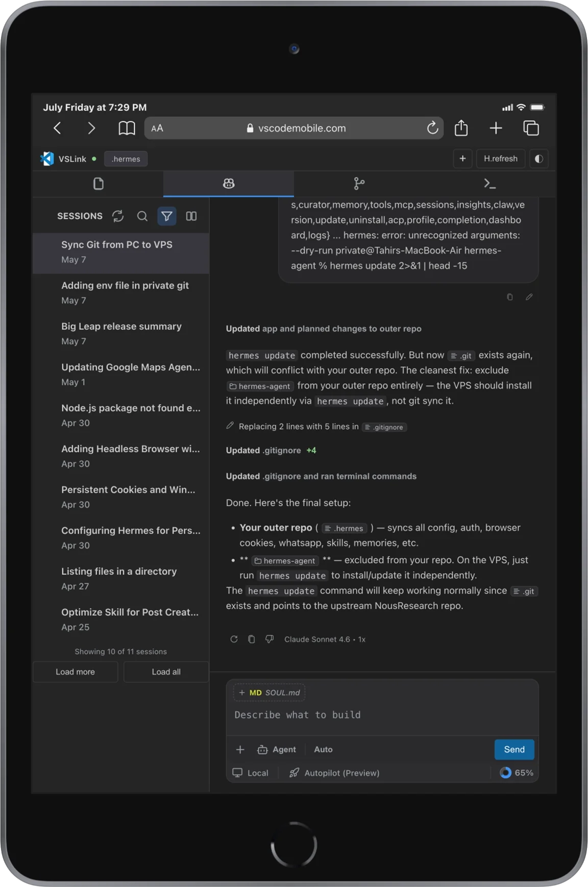Expand 'Updated .gitignore and ran terminal commands'

pos(321,476)
